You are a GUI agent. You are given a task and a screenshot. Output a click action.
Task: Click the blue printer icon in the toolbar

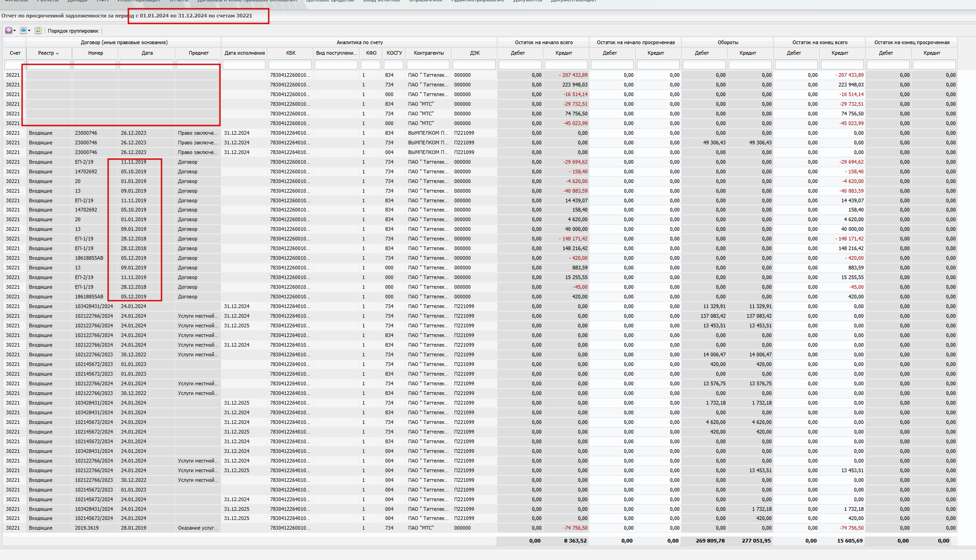click(23, 30)
